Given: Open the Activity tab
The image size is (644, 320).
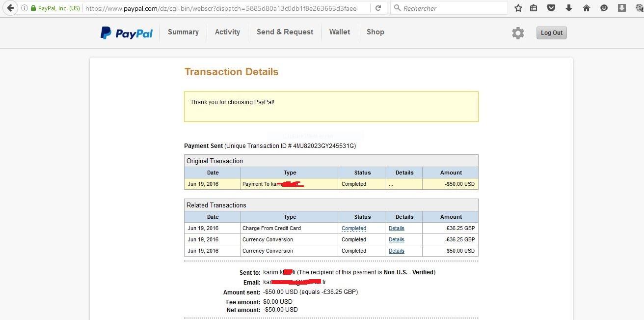Looking at the screenshot, I should click(x=227, y=32).
